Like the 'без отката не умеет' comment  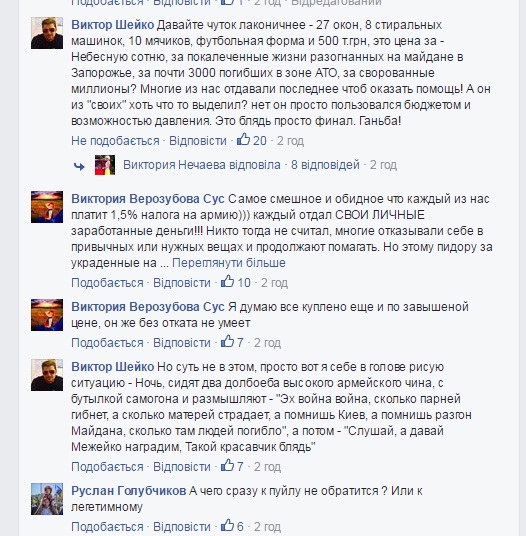107,343
